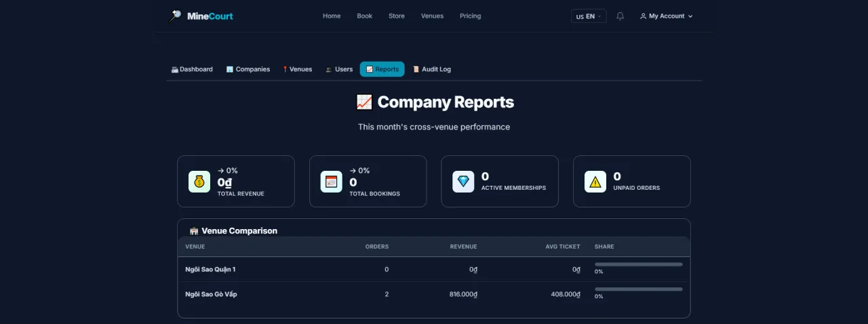This screenshot has height=324, width=868.
Task: Click the TOTAL BOOKINGS label
Action: click(374, 194)
